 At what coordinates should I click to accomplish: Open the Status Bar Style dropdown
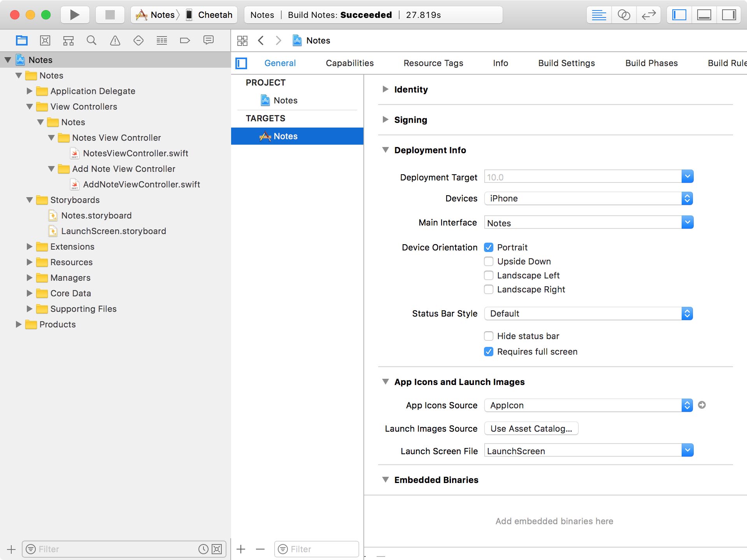(587, 313)
